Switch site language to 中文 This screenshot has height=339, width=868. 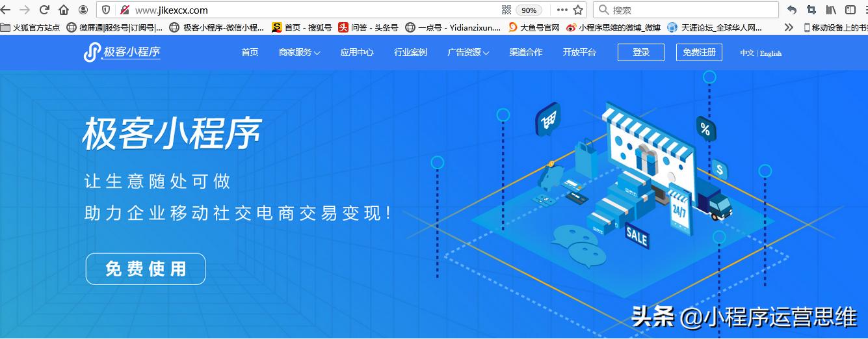(747, 53)
